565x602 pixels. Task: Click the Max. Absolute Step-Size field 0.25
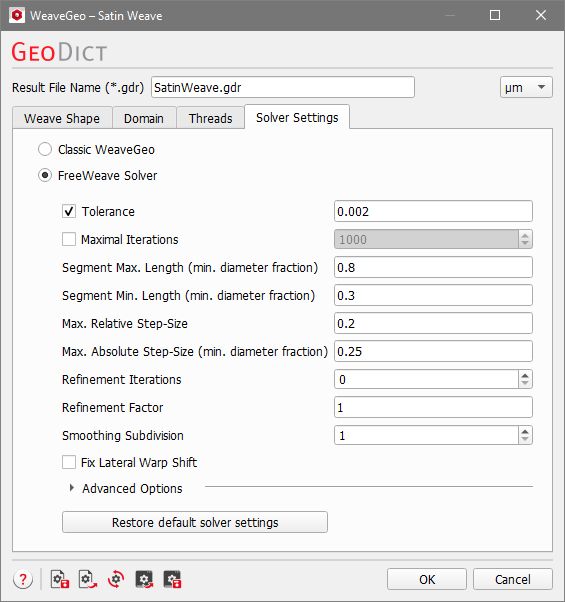[433, 351]
